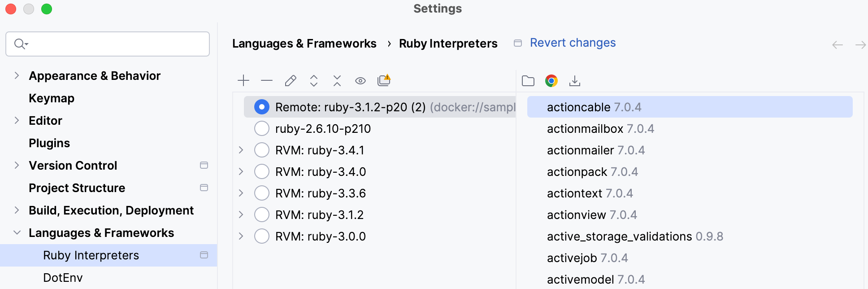This screenshot has height=289, width=868.
Task: Click the install gems download icon
Action: click(x=574, y=81)
